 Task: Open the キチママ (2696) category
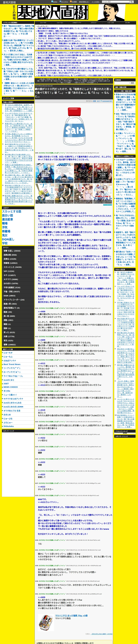(11, 279)
